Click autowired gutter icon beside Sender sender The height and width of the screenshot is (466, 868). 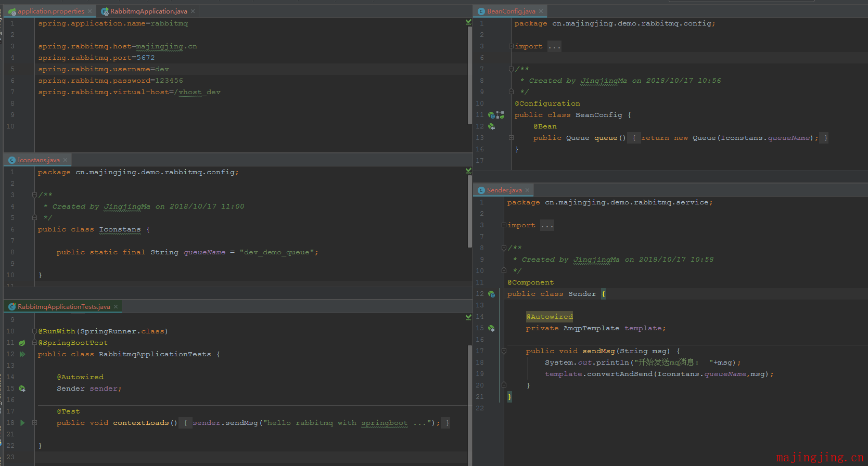(22, 389)
